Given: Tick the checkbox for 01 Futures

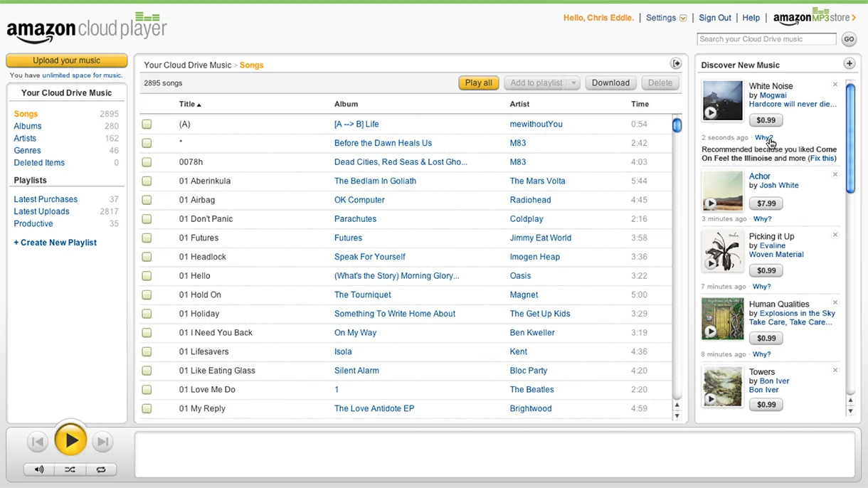Looking at the screenshot, I should coord(147,238).
